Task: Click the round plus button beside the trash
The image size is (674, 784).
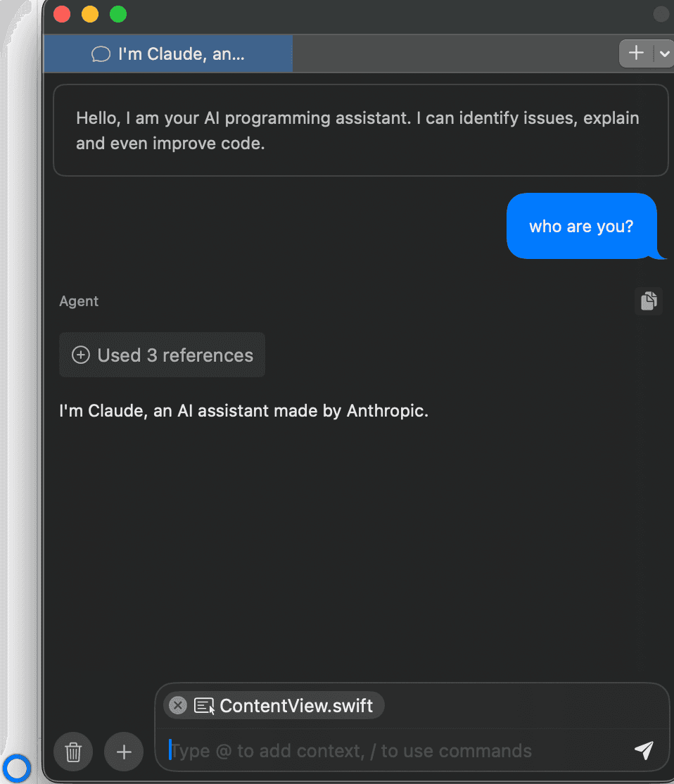Action: click(124, 752)
